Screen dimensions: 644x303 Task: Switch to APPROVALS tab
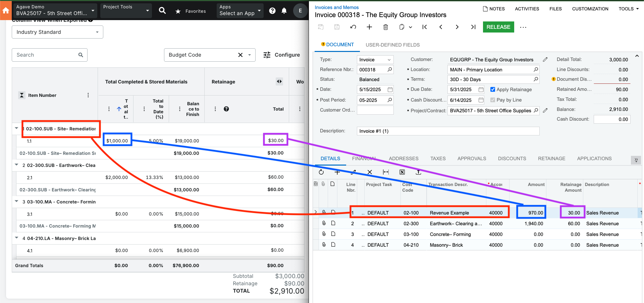pos(472,159)
